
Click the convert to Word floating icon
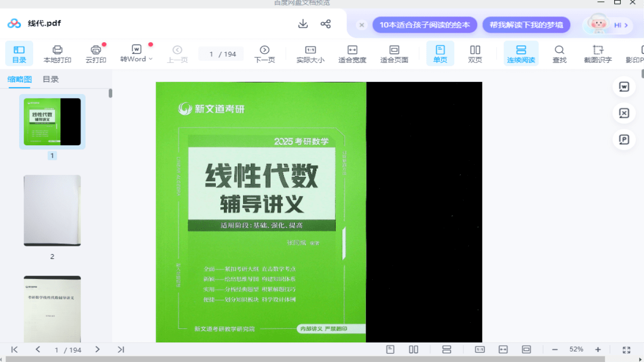pyautogui.click(x=624, y=87)
